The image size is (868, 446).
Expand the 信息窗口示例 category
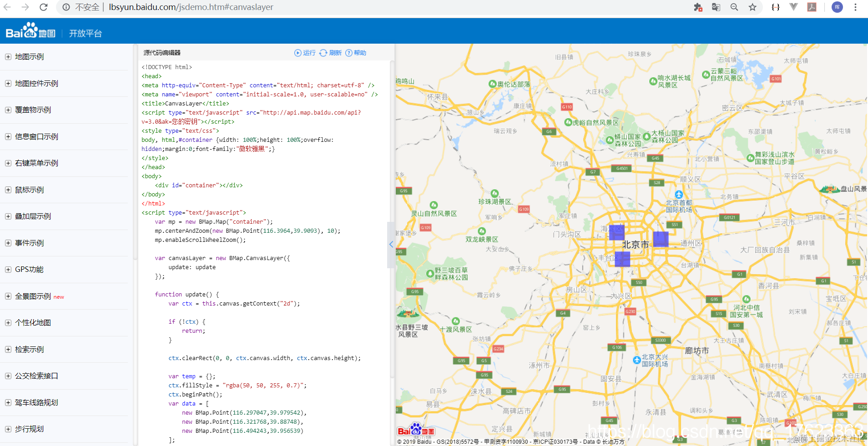tap(8, 137)
